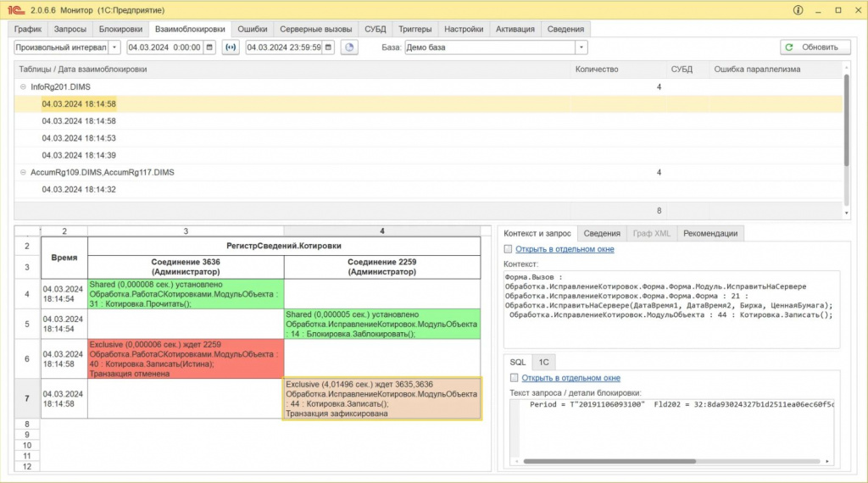Open the Блокировки tab
Viewport: 868px width, 483px height.
[120, 30]
